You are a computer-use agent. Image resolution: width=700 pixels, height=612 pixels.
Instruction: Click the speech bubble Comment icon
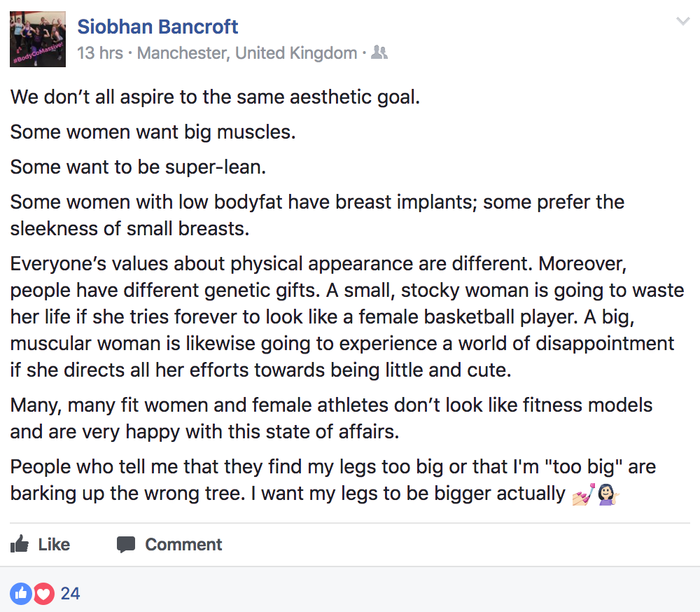point(126,544)
